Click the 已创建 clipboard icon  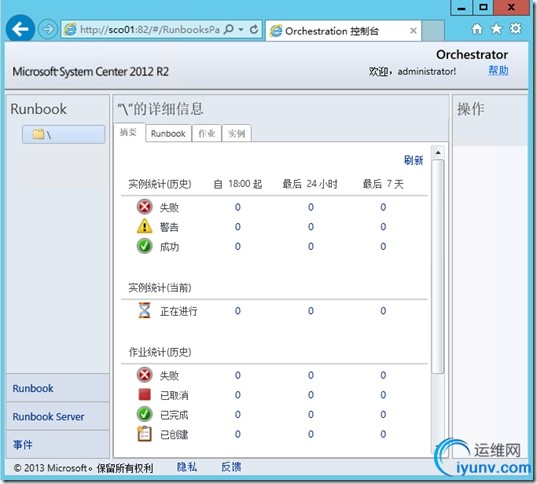point(145,434)
